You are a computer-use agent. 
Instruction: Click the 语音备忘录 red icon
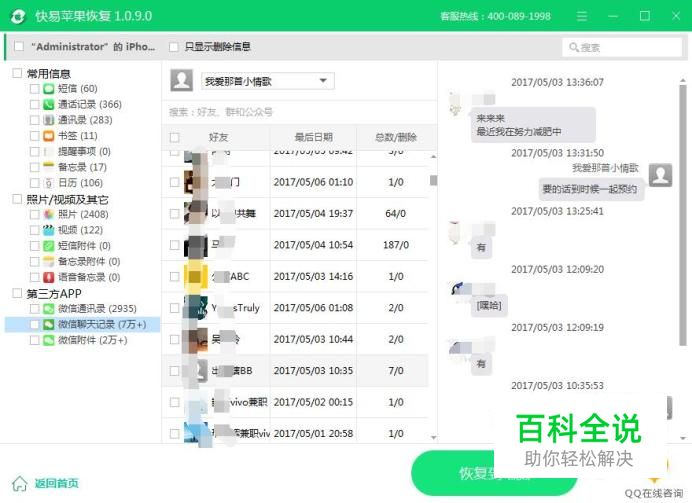(49, 277)
